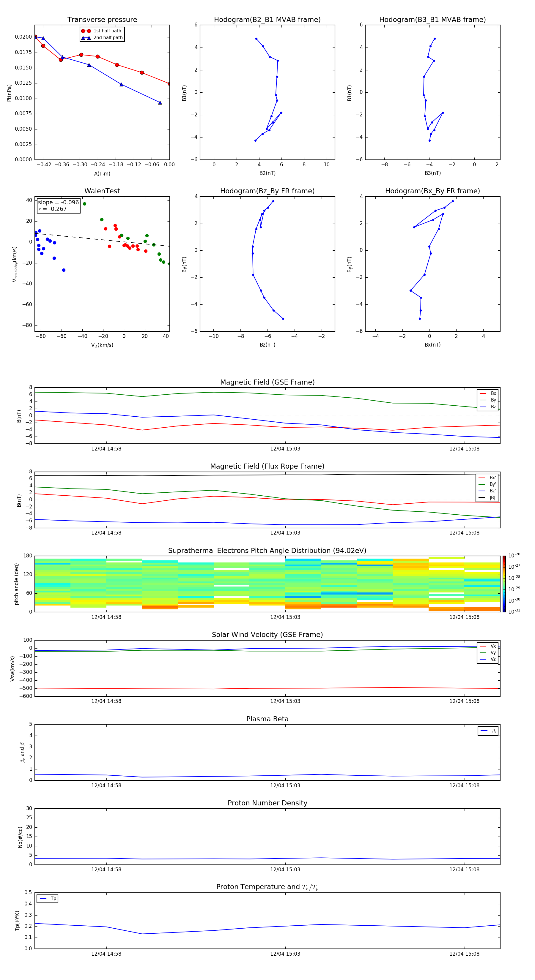535x980 pixels.
Task: Click the 'Hodogram(Bz_By FR frame)' title
Action: 267,191
